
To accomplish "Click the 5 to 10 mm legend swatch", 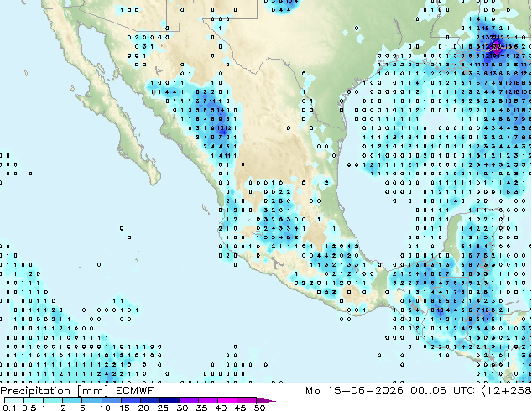I will coord(91,400).
